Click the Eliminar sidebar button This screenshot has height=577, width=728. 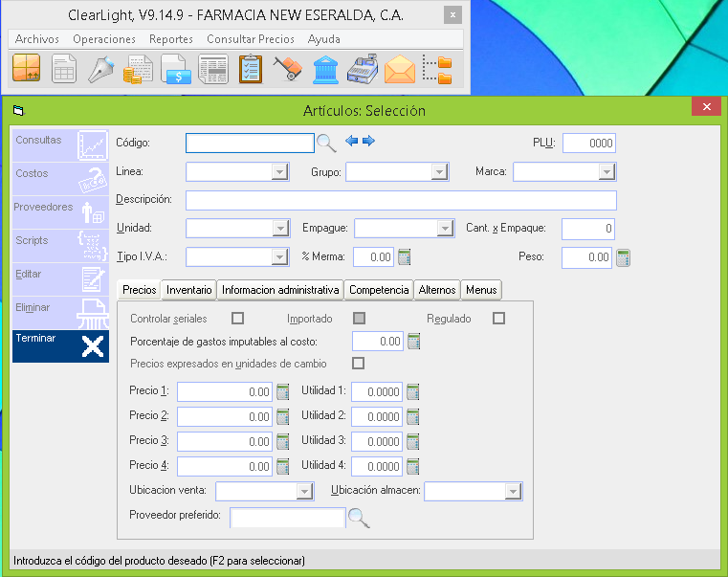tap(61, 313)
